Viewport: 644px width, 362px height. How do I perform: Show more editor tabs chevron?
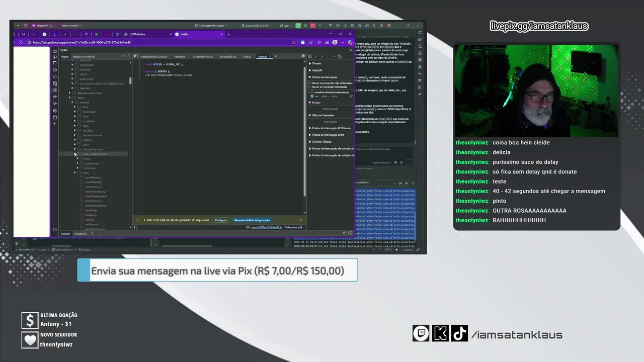(276, 56)
